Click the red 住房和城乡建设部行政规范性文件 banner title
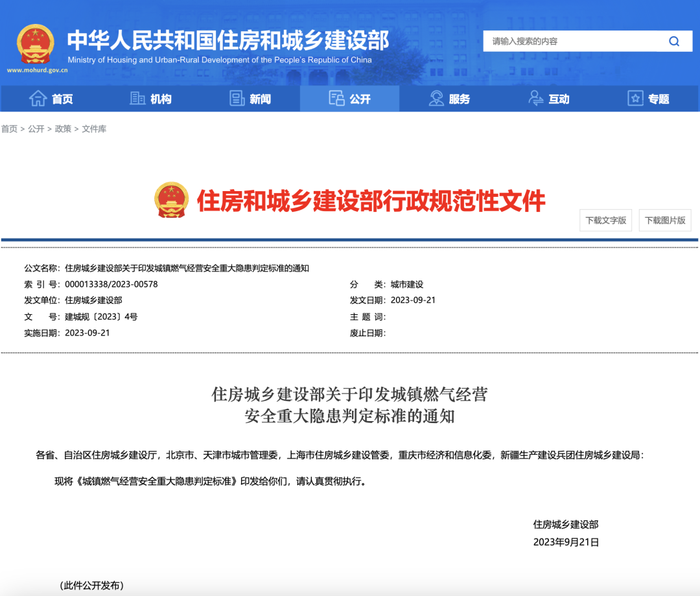Viewport: 700px width, 596px height. [371, 201]
